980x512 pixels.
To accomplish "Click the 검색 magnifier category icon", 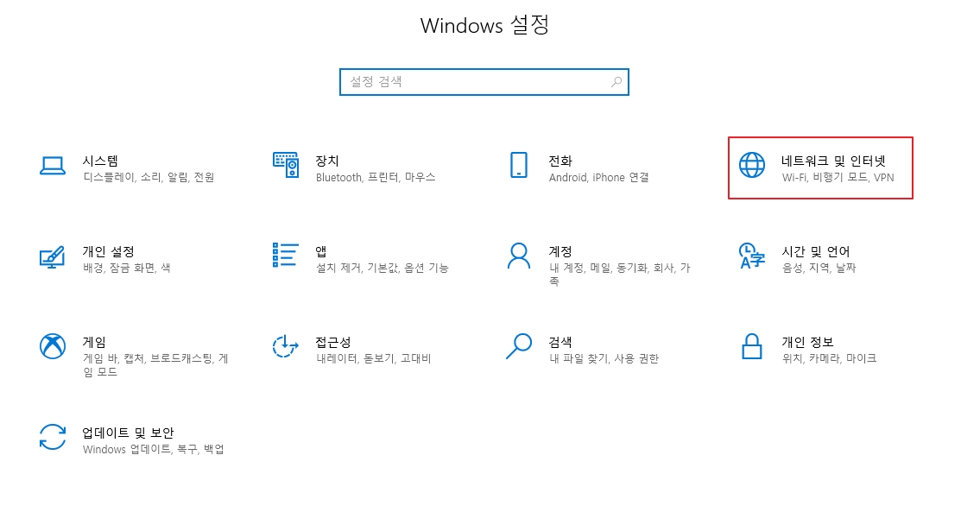I will (x=519, y=346).
